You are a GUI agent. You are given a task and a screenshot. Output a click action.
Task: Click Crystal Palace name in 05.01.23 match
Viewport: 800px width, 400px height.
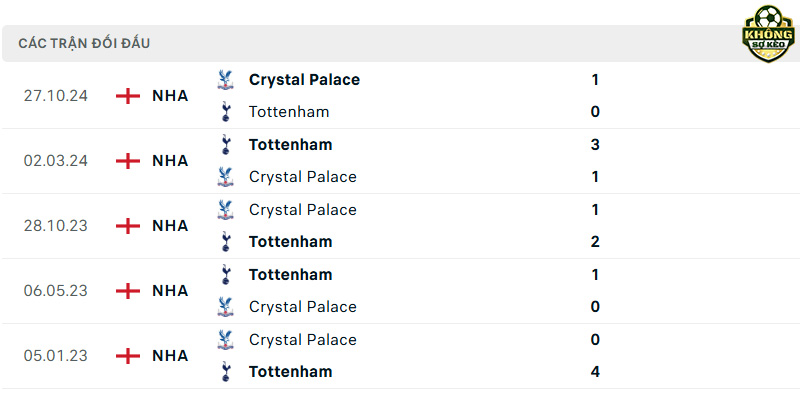(x=303, y=339)
